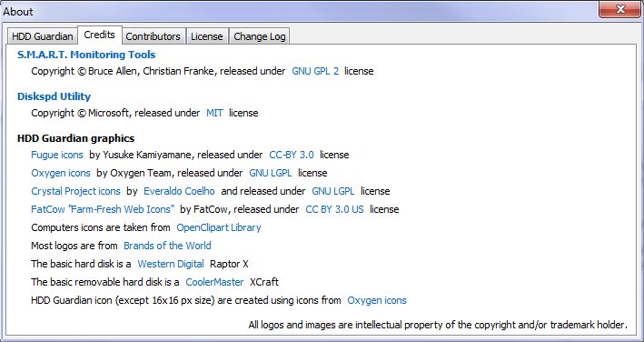This screenshot has height=342, width=644.
Task: Select the Credits tab
Action: (99, 35)
